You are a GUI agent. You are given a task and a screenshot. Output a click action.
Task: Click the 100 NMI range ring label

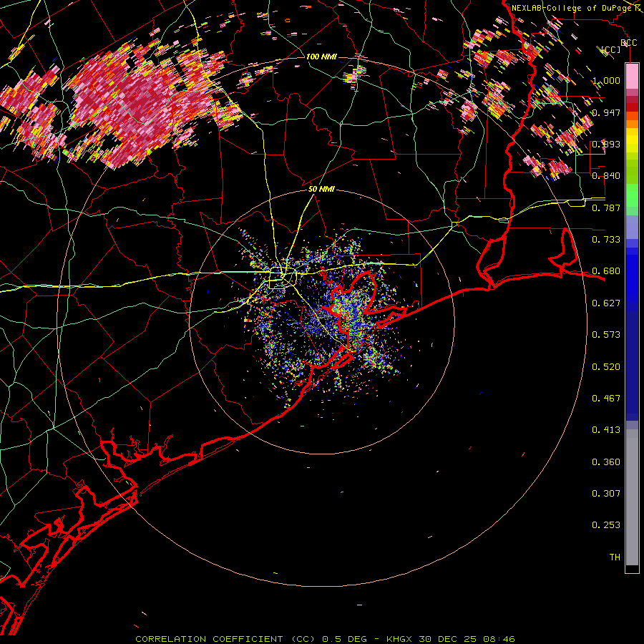click(x=321, y=57)
